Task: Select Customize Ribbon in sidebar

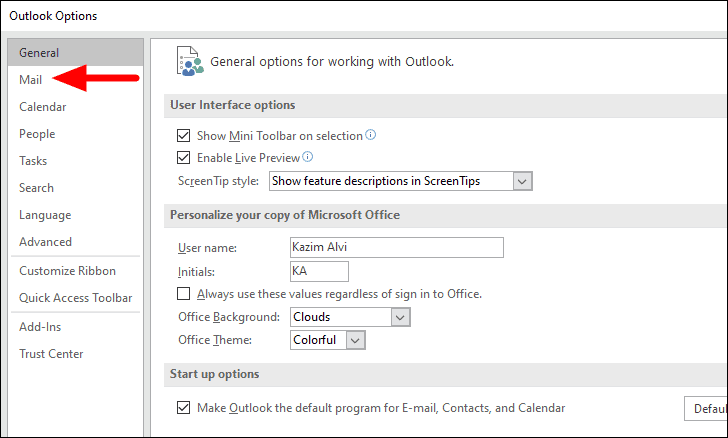Action: [67, 271]
